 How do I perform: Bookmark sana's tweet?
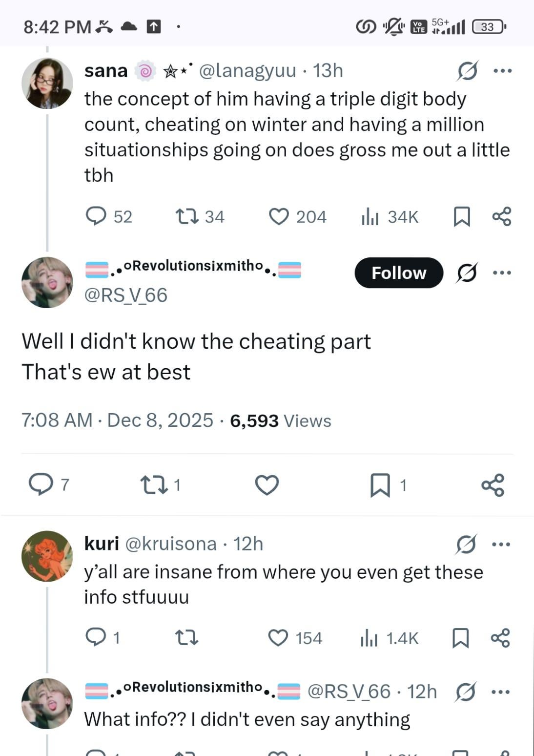click(x=461, y=216)
